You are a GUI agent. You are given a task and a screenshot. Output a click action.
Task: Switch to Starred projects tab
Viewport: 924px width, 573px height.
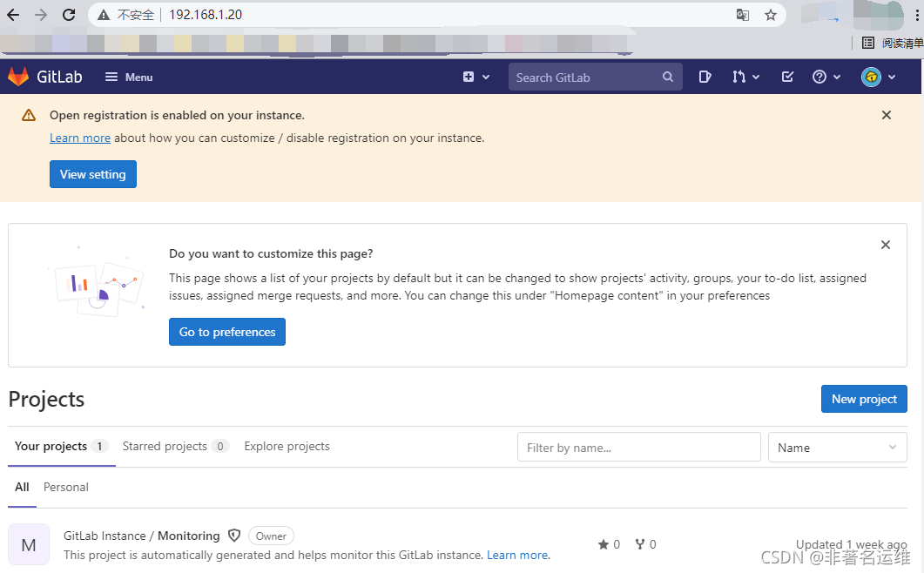[176, 446]
